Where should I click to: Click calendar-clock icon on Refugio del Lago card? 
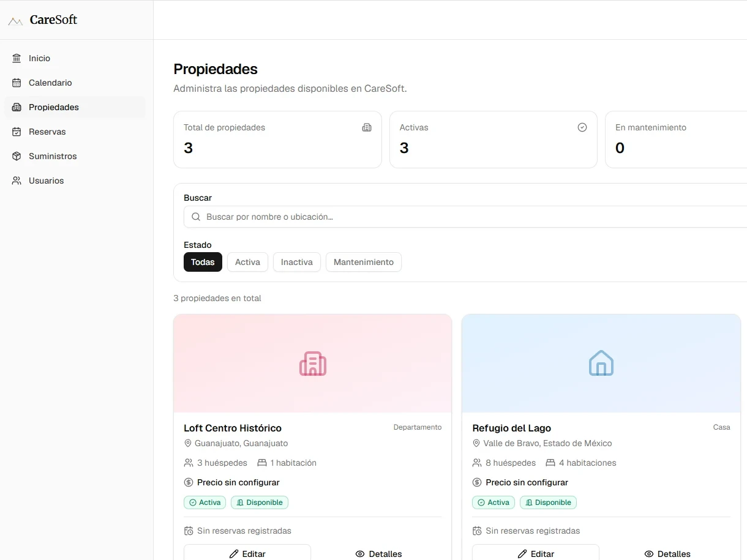pyautogui.click(x=477, y=531)
